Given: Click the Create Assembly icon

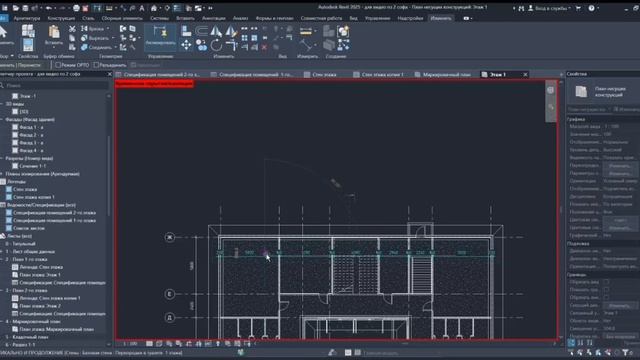Looking at the screenshot, I should click(329, 31).
